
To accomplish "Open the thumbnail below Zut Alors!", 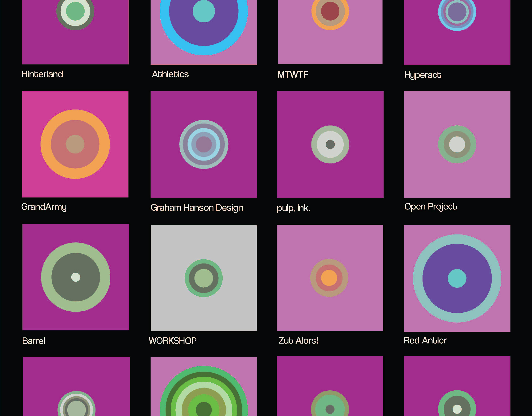I will pyautogui.click(x=330, y=386).
